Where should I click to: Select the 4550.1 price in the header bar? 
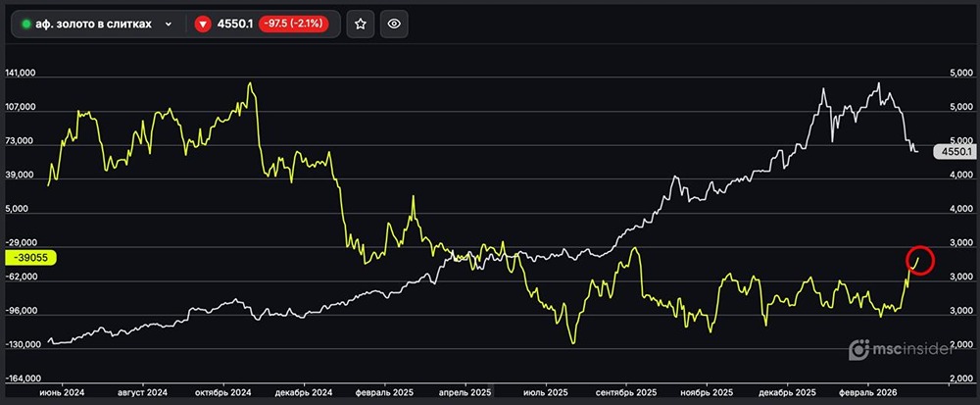pyautogui.click(x=234, y=25)
